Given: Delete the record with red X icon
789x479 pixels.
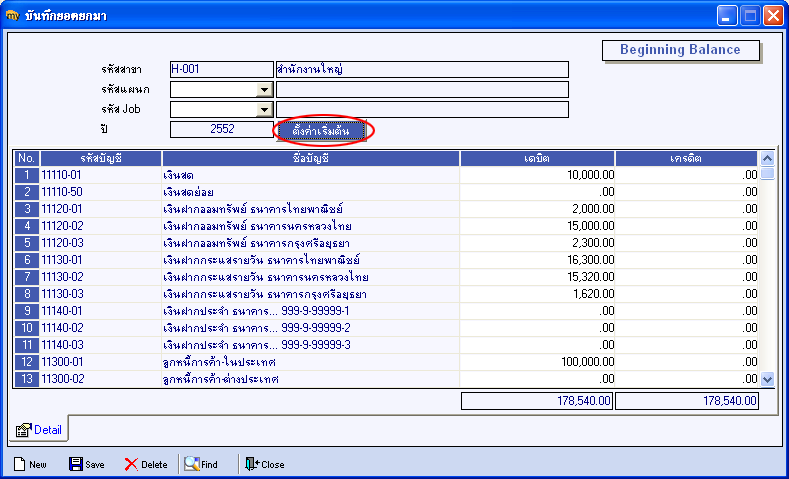Looking at the screenshot, I should (x=131, y=464).
